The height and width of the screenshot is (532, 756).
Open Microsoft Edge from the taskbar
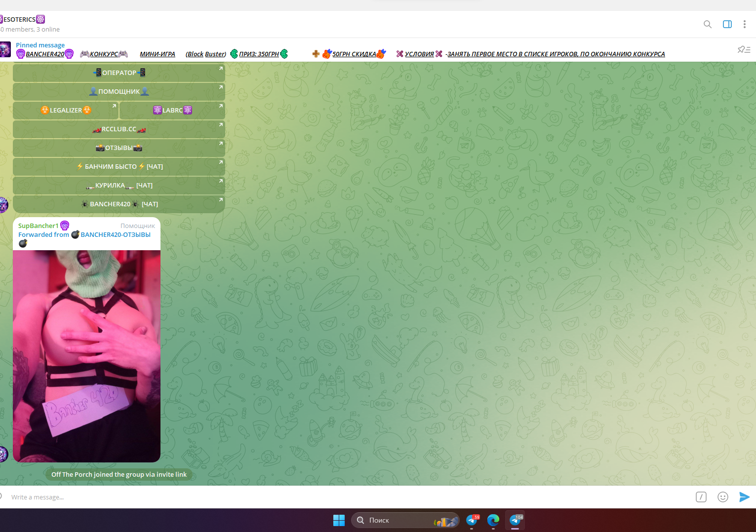pyautogui.click(x=493, y=520)
